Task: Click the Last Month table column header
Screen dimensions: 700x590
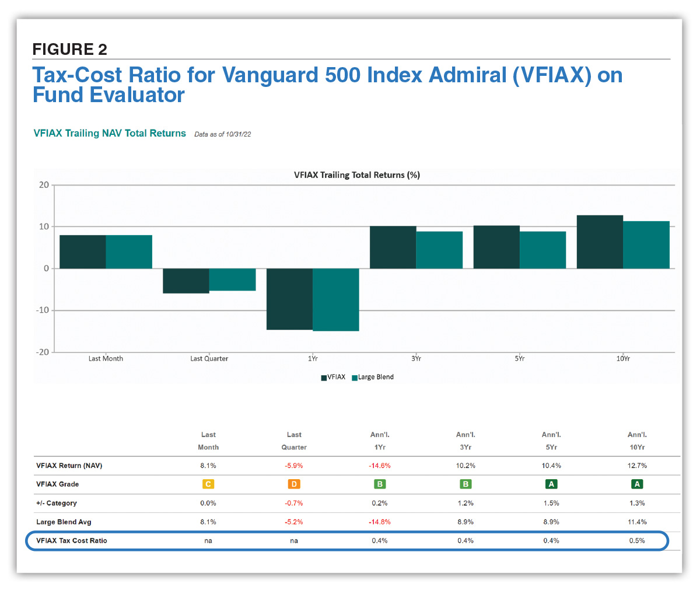Action: point(208,441)
